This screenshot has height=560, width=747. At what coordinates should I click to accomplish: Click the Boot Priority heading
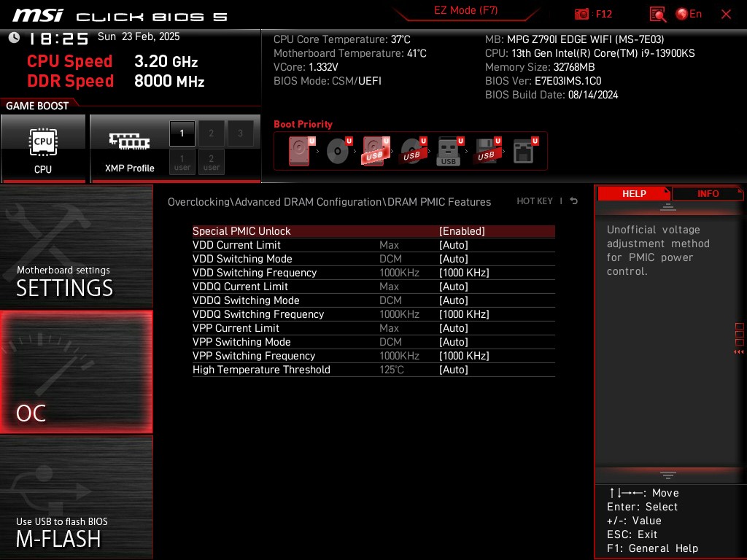coord(303,124)
